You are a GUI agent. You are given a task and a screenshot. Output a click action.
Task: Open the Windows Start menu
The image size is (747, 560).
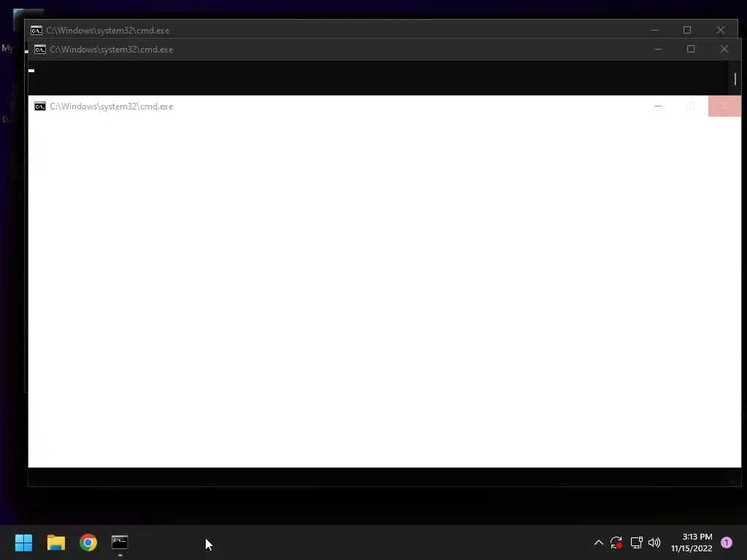point(23,542)
